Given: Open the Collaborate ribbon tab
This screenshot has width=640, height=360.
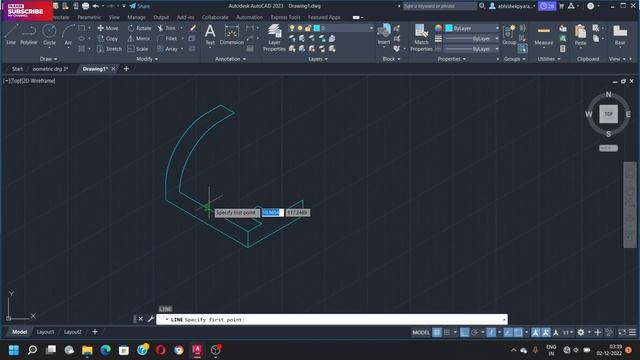Looking at the screenshot, I should [215, 18].
